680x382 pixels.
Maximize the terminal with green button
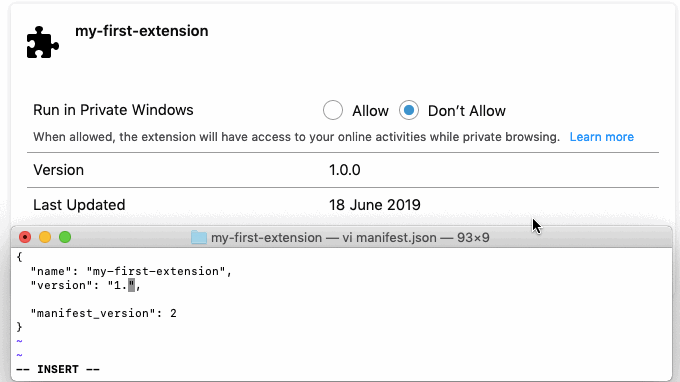65,237
